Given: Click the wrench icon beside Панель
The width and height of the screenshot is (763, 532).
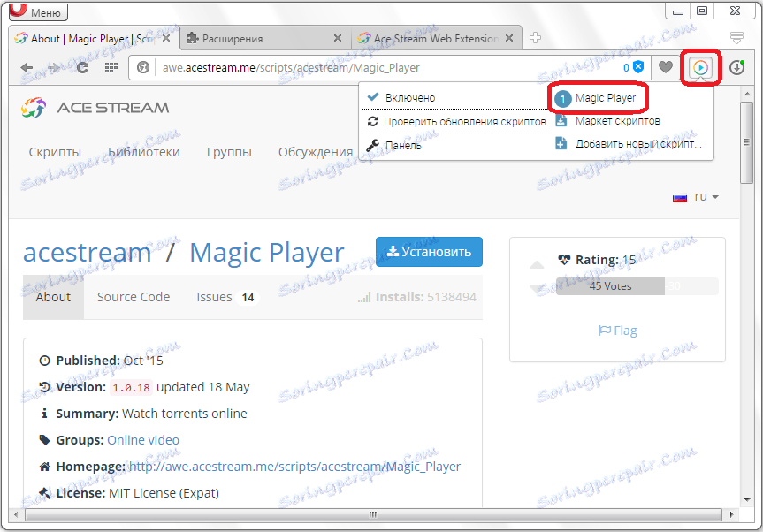Looking at the screenshot, I should pyautogui.click(x=373, y=145).
